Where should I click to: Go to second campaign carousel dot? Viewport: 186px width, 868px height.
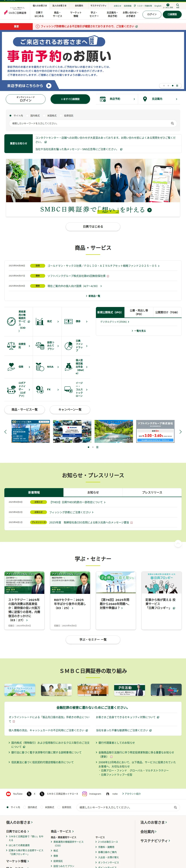point(93,447)
